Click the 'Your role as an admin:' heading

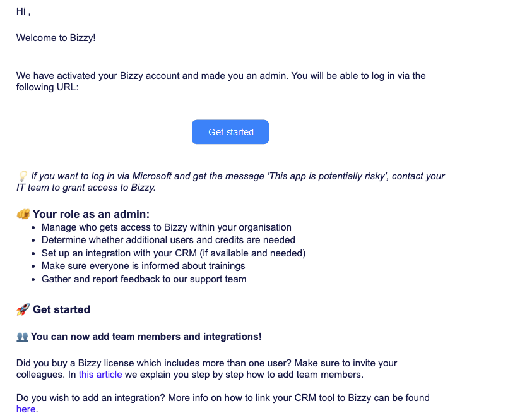click(x=91, y=214)
